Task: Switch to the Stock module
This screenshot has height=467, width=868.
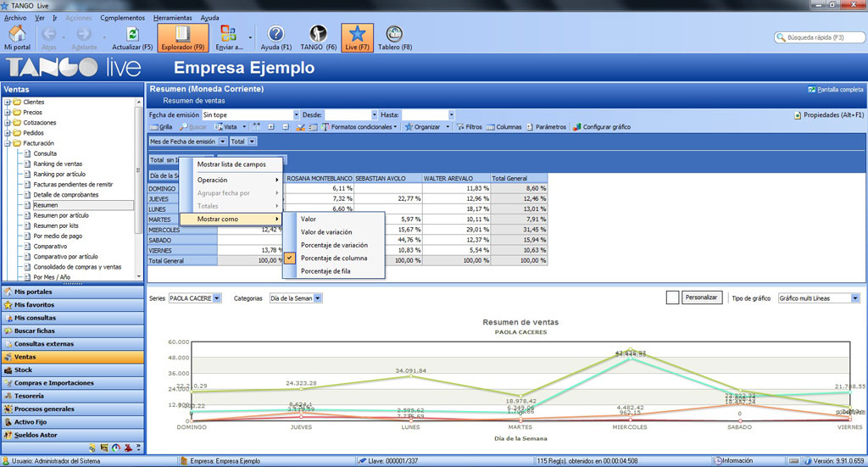Action: [73, 370]
